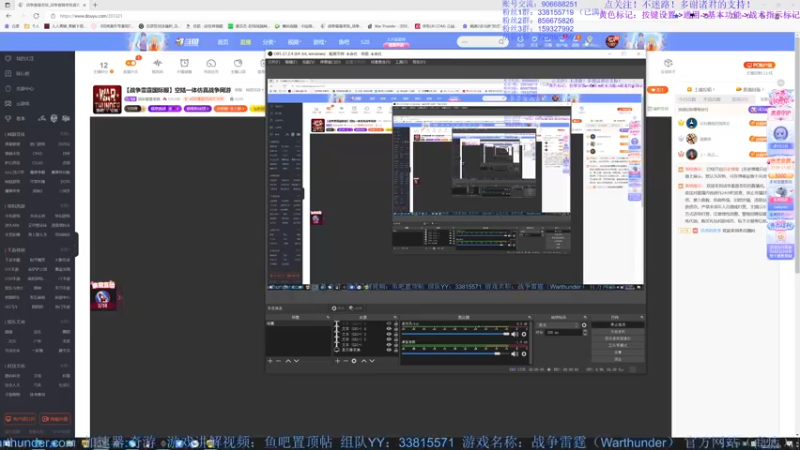The width and height of the screenshot is (800, 450).
Task: Toggle visibility eye of third OBS source
Action: pos(389,335)
